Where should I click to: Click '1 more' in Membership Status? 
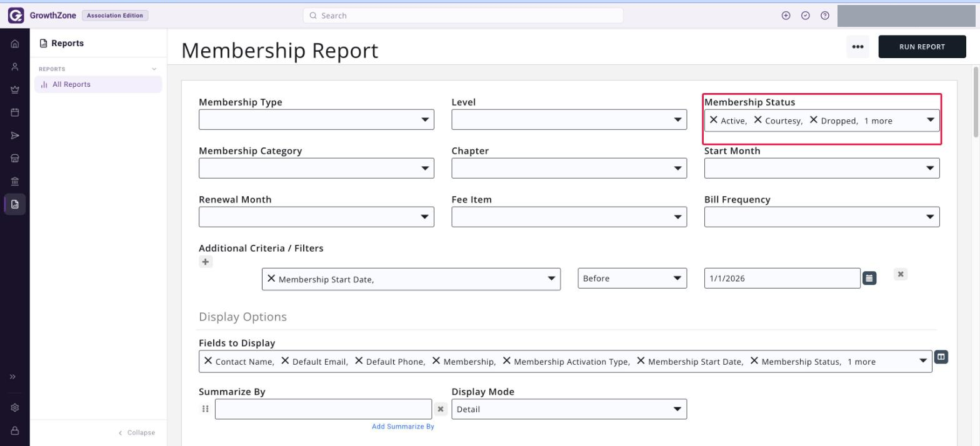878,121
